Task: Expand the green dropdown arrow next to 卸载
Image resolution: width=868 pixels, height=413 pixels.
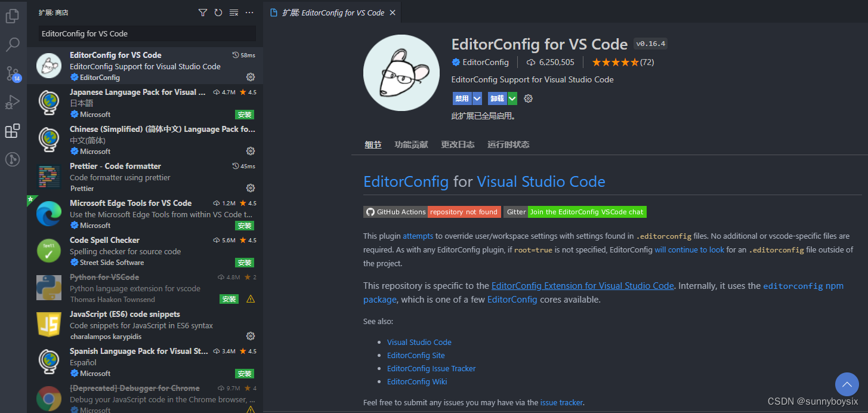Action: tap(511, 98)
